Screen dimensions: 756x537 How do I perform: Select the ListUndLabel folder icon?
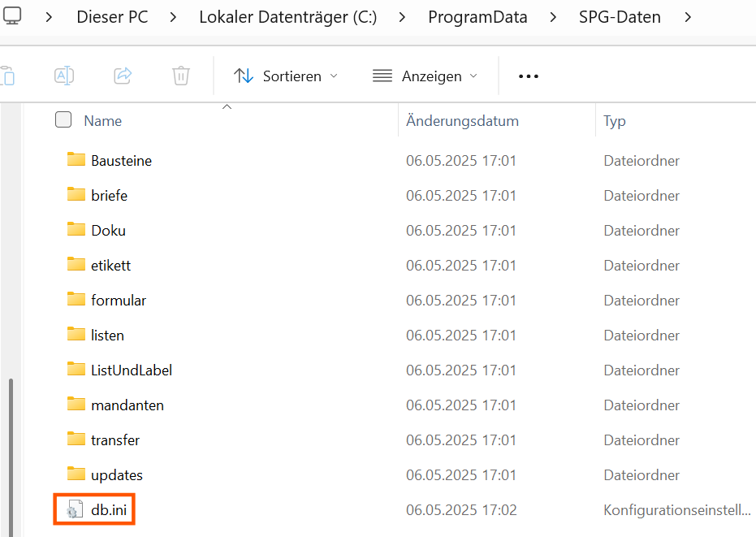pyautogui.click(x=76, y=369)
